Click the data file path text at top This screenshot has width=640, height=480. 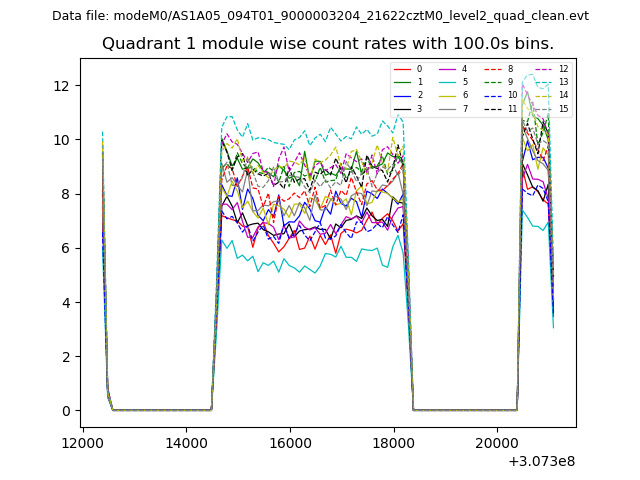coord(320,16)
